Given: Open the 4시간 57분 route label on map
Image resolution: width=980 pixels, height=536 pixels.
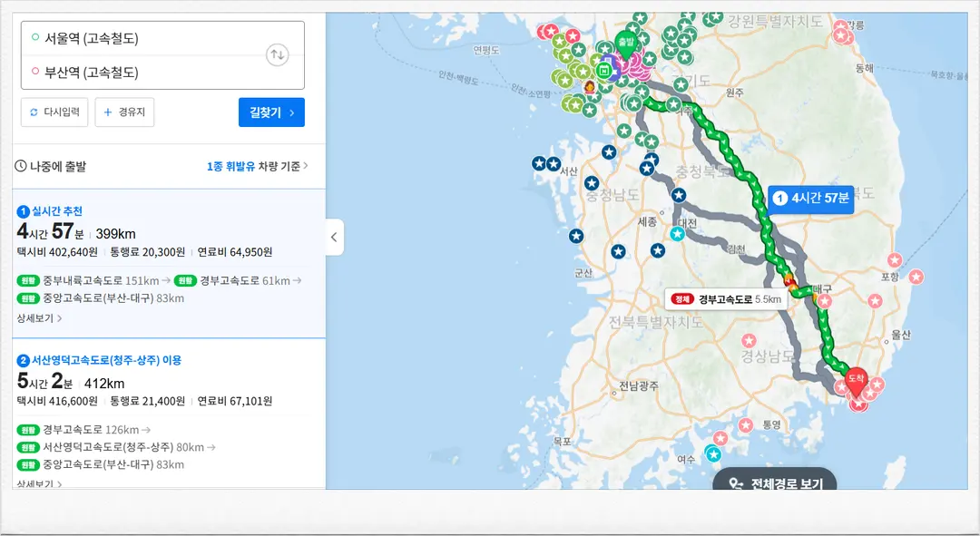Looking at the screenshot, I should (810, 199).
